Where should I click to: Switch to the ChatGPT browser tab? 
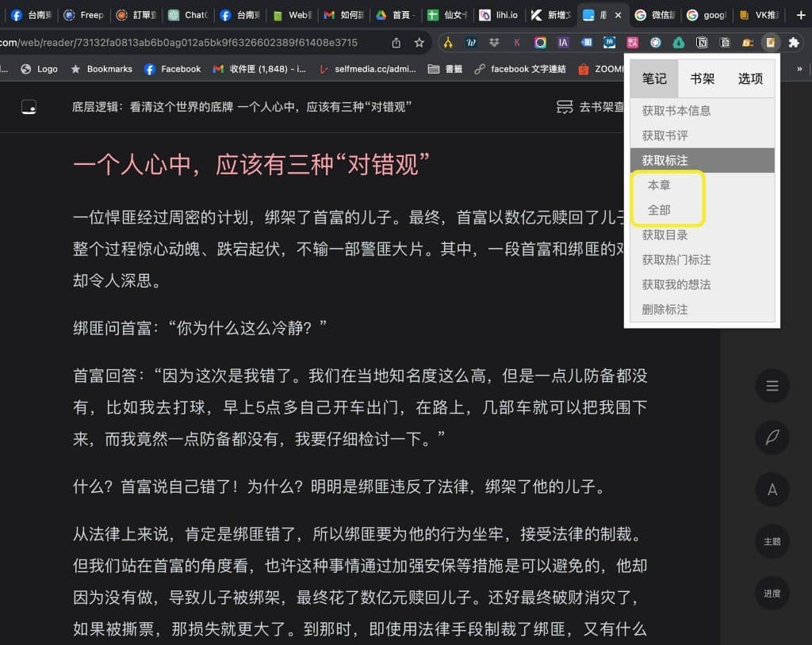[x=188, y=15]
